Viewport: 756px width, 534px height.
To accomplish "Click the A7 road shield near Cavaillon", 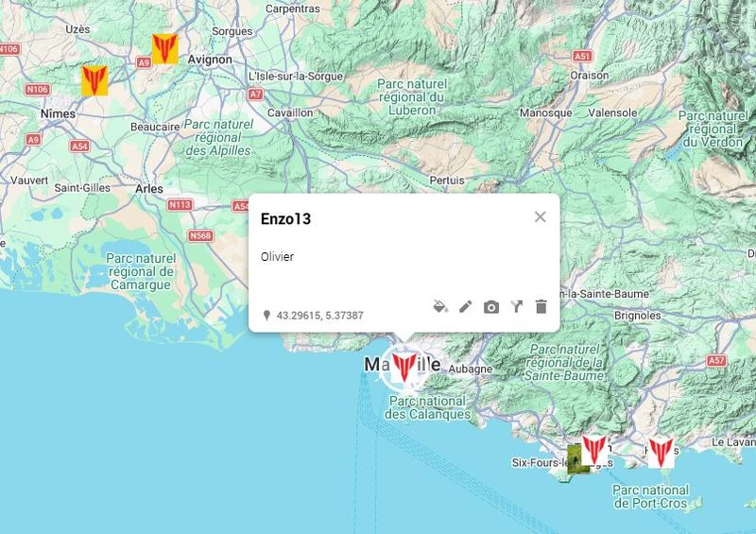I will pyautogui.click(x=255, y=95).
